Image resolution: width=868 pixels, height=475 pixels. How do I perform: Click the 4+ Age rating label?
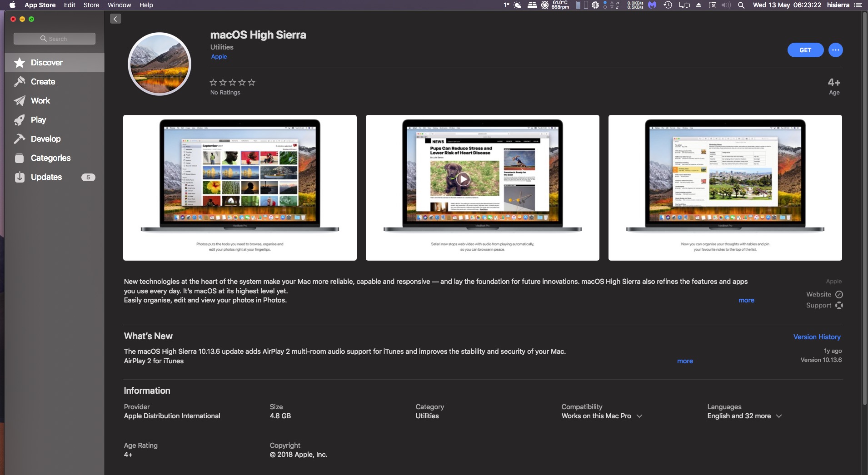[x=834, y=86]
